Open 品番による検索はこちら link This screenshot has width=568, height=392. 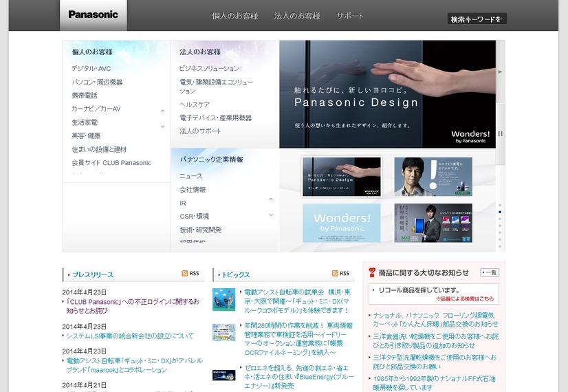coord(465,299)
